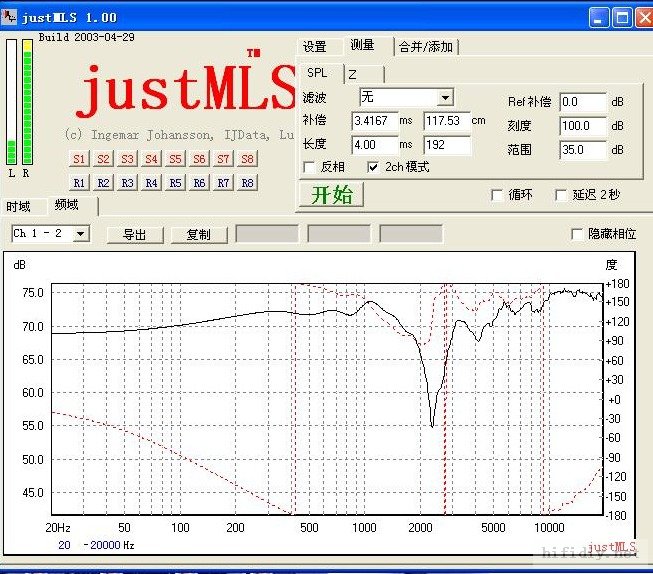Switch to the 设置 settings tab
653x574 pixels.
tap(315, 47)
